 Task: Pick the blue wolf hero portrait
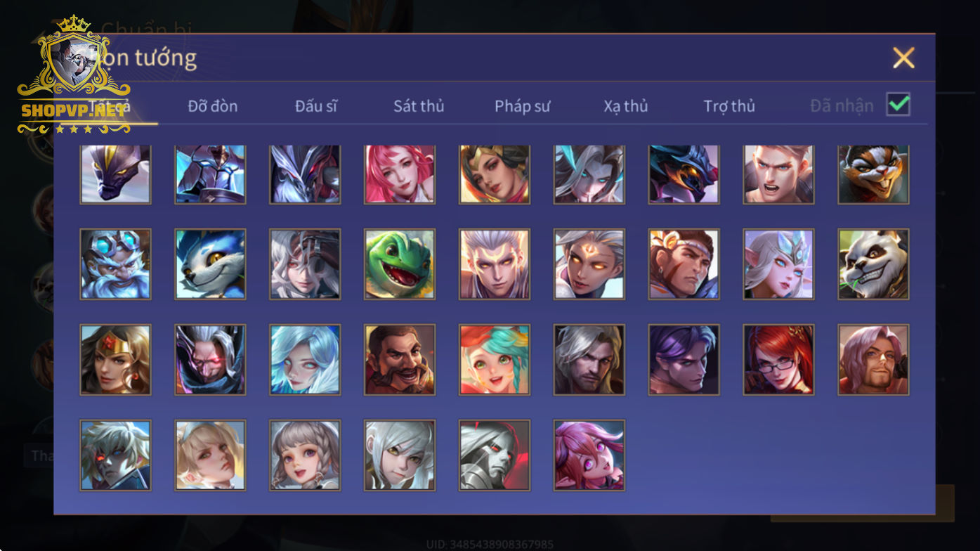tap(210, 264)
